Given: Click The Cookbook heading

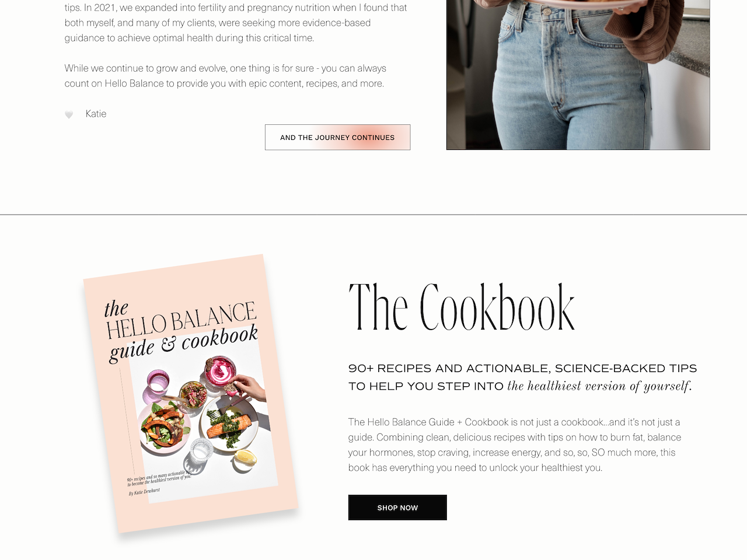Looking at the screenshot, I should 462,307.
